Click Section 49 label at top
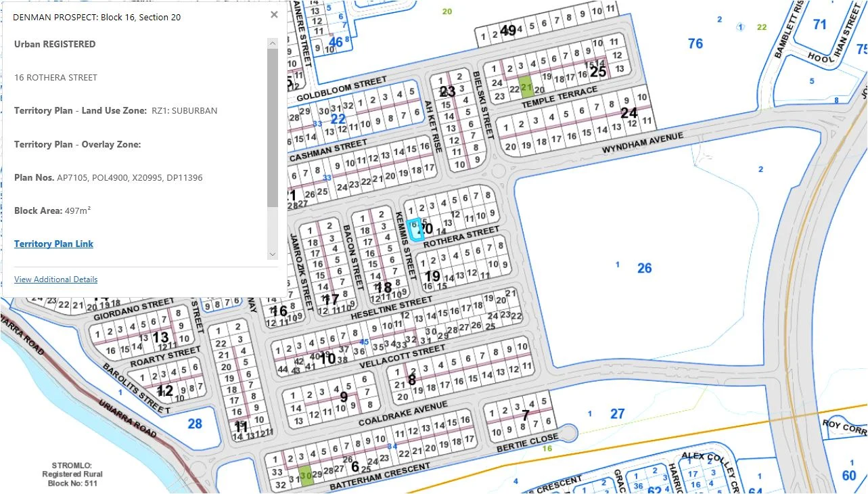Screen dimensions: 868x494 [x=507, y=30]
